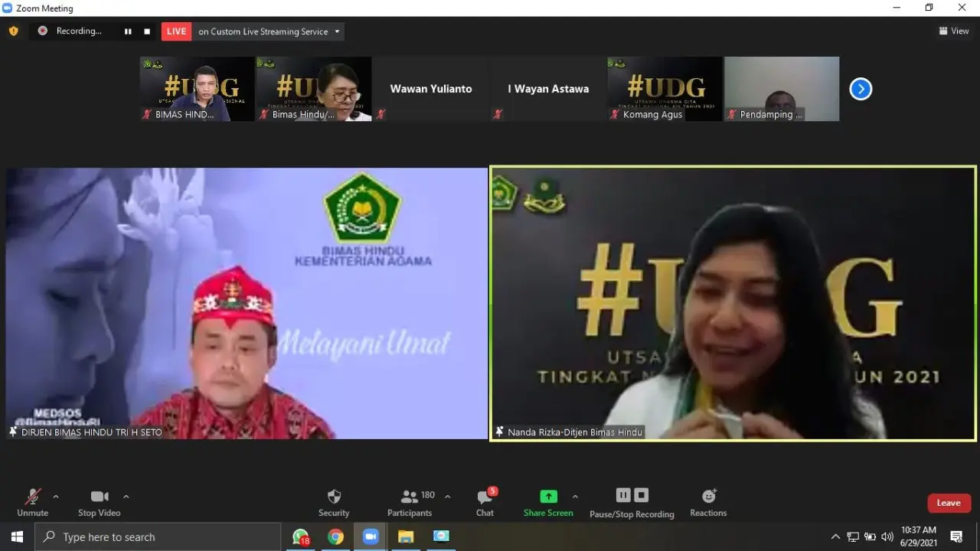
Task: Open the Security shield icon
Action: tap(334, 497)
